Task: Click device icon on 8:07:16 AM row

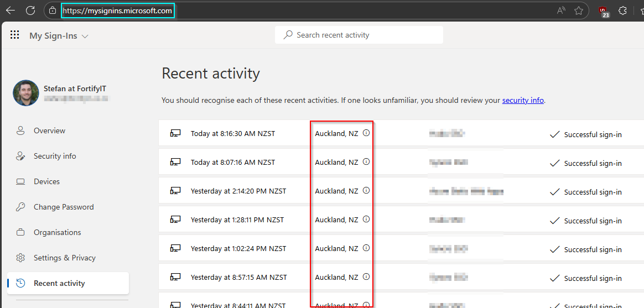Action: pyautogui.click(x=175, y=162)
